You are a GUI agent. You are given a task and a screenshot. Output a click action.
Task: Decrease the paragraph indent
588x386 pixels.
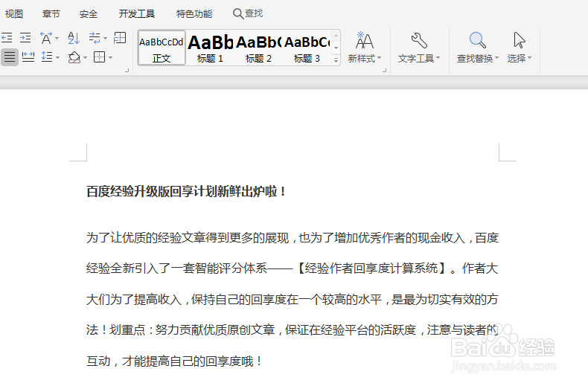7,38
